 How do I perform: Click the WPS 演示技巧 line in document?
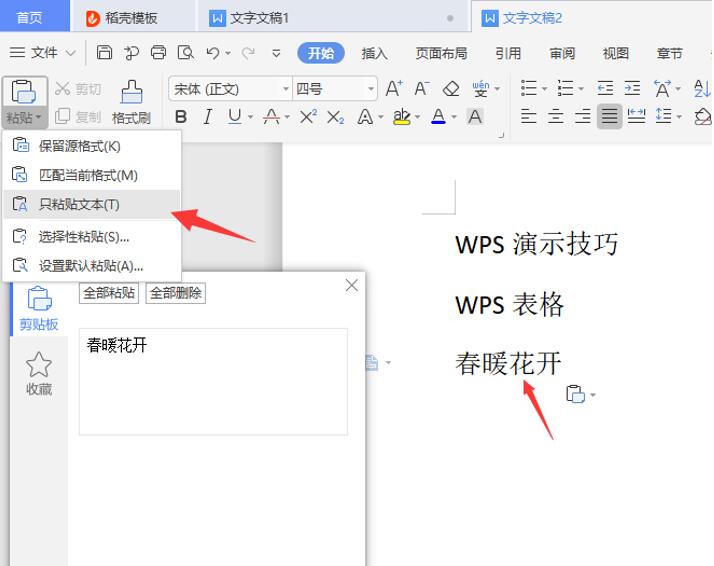tap(536, 244)
